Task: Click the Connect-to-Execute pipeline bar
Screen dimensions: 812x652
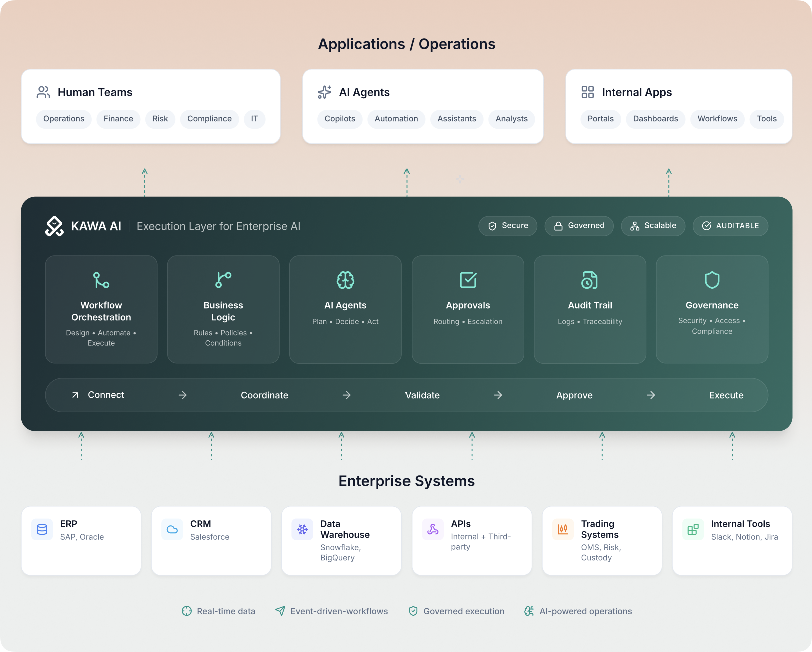Action: tap(407, 395)
